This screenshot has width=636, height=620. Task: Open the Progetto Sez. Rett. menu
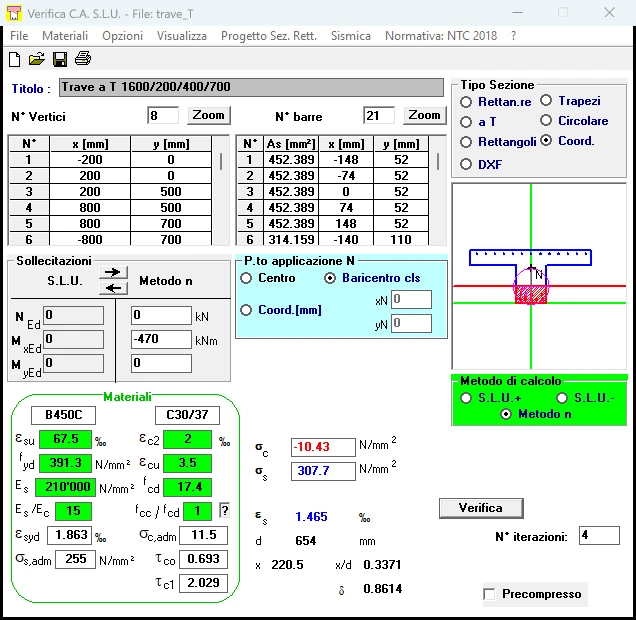[x=269, y=36]
